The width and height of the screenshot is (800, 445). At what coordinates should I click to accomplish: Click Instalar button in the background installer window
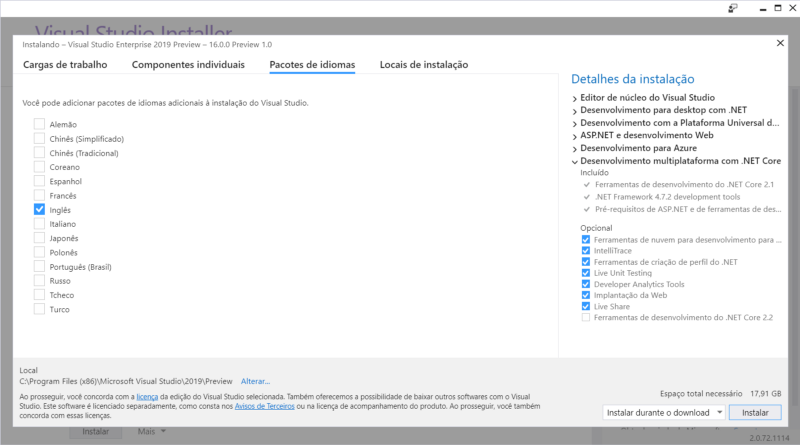(96, 432)
